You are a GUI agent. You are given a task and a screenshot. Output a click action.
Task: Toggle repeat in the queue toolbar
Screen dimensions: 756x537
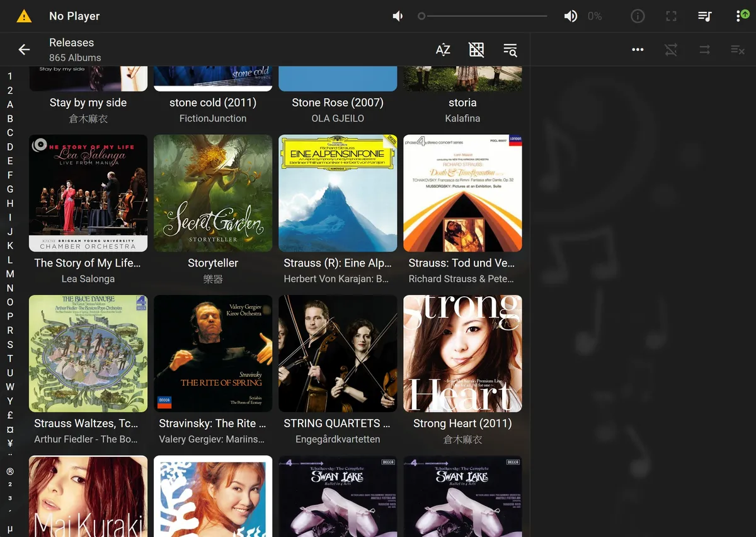pos(705,50)
